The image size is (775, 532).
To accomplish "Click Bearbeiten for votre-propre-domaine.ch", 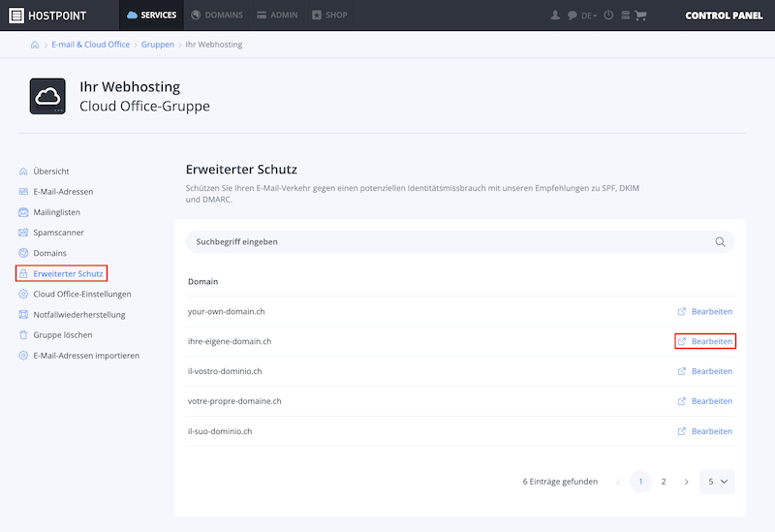I will [705, 401].
